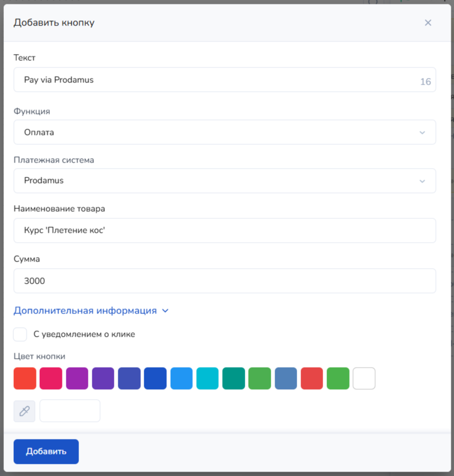Choose the light blue color swatch
This screenshot has height=476, width=454.
(x=181, y=379)
